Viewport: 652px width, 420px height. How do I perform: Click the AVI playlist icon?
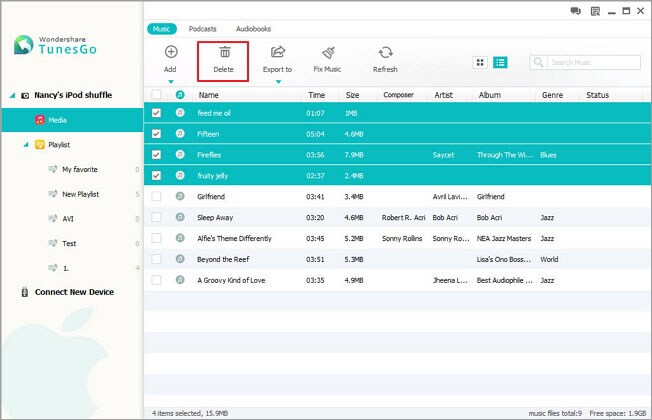[x=53, y=218]
